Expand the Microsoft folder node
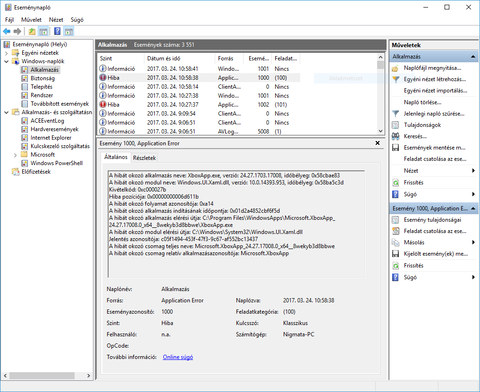 (15, 155)
